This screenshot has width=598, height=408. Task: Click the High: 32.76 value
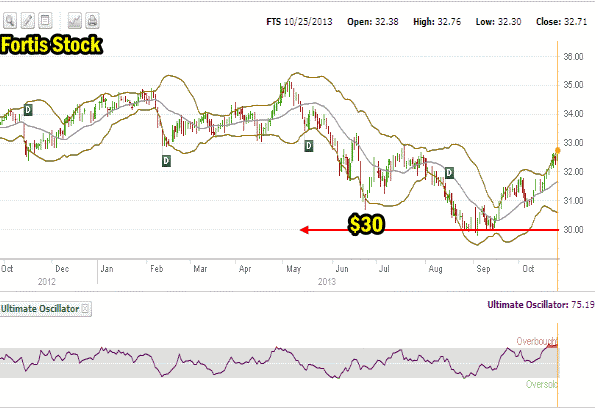[x=437, y=22]
